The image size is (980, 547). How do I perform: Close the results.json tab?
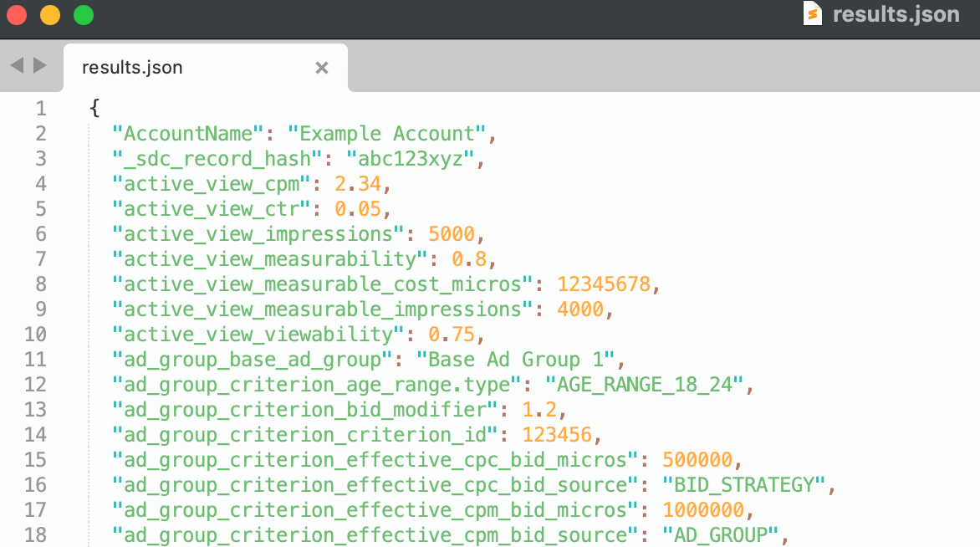321,68
